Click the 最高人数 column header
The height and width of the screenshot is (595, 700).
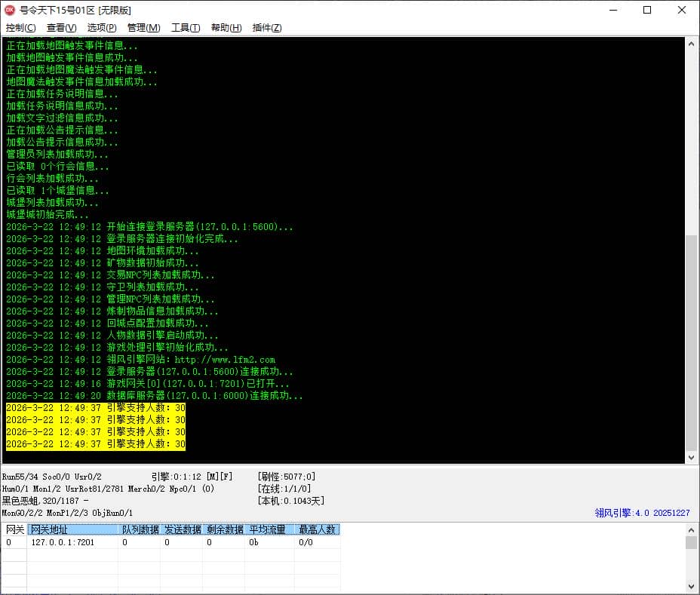click(x=318, y=529)
